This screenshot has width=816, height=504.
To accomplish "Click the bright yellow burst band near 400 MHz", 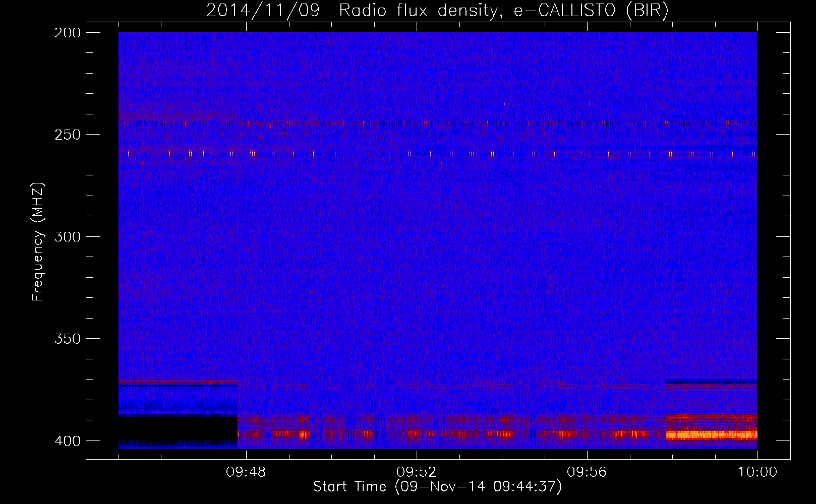I will [x=711, y=434].
